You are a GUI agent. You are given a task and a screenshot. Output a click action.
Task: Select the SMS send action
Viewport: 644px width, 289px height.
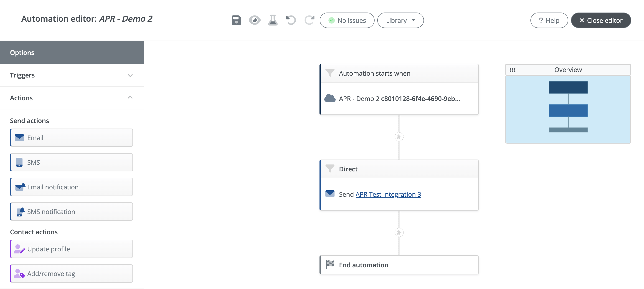pos(71,162)
